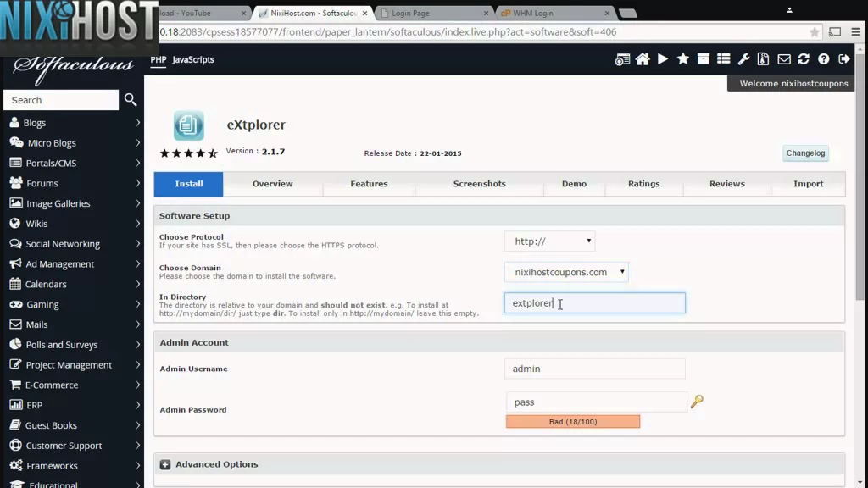Open settings wrench icon
This screenshot has height=488, width=868.
(x=743, y=59)
